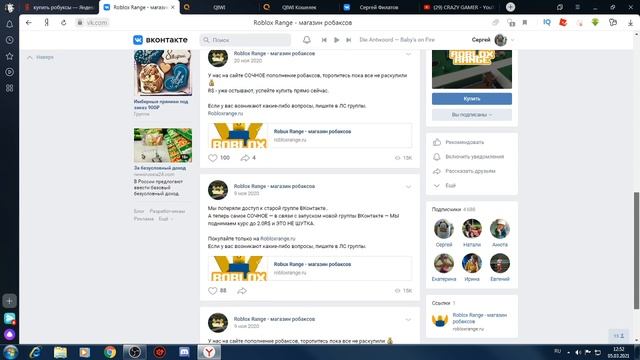Open Подписчики list heading

pos(446,209)
